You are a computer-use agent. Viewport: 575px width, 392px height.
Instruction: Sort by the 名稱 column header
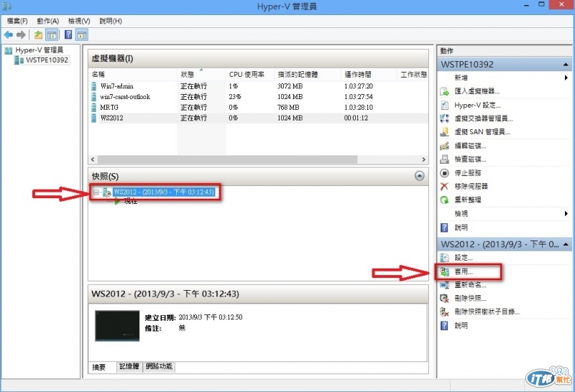(x=133, y=75)
